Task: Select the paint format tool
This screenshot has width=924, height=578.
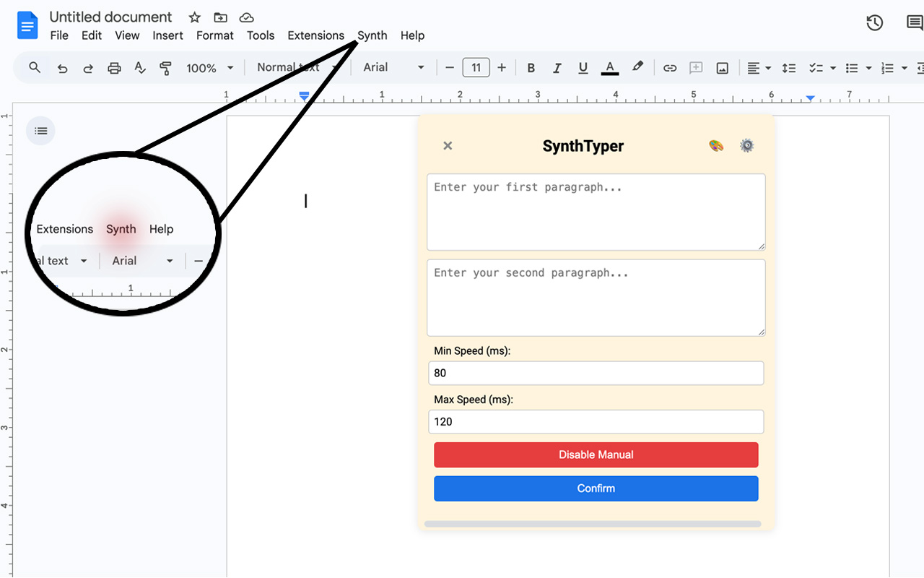Action: click(165, 67)
